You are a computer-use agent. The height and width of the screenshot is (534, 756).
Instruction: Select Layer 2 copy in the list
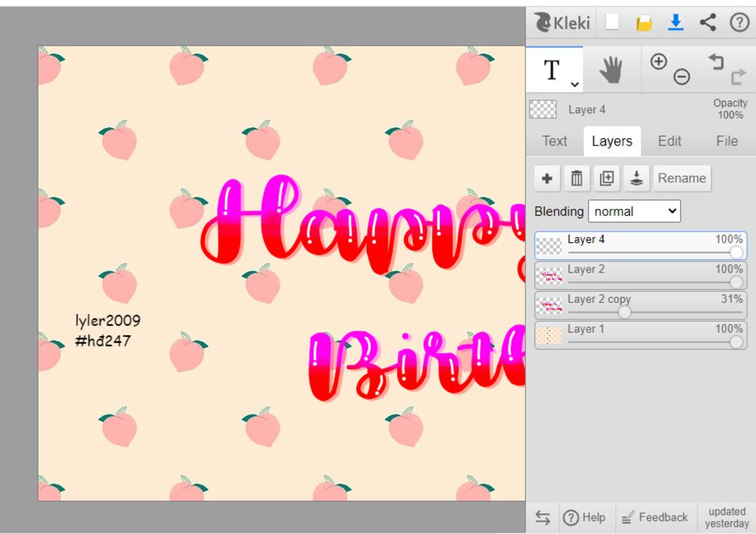pyautogui.click(x=641, y=305)
